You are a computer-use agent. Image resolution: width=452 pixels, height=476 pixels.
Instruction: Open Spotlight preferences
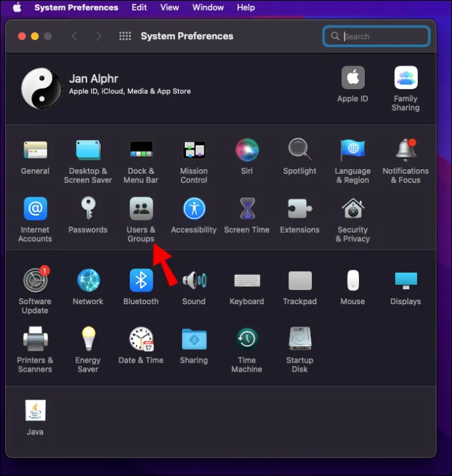[300, 149]
